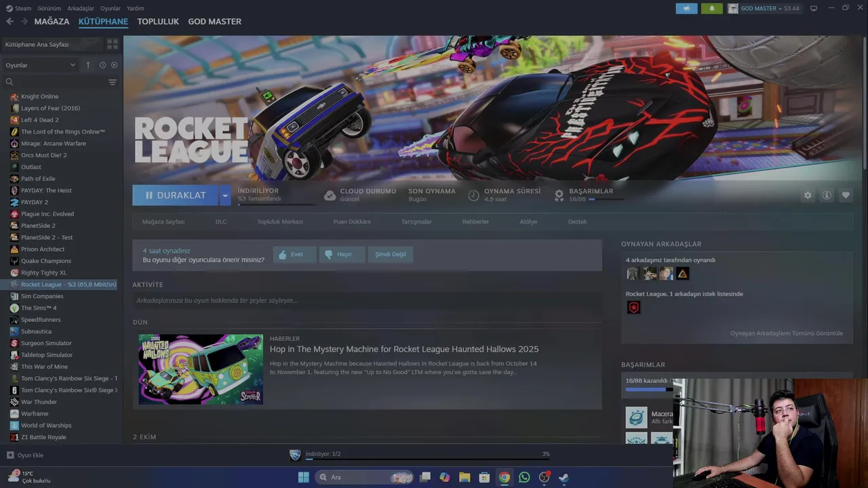Image resolution: width=868 pixels, height=488 pixels.
Task: Toggle sort direction arrow in library sidebar
Action: (x=87, y=65)
